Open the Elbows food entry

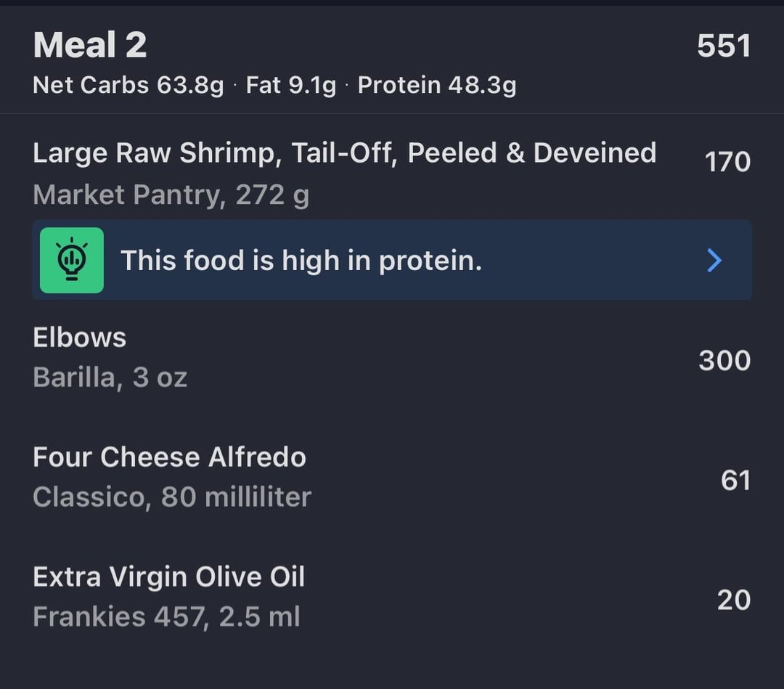point(392,357)
